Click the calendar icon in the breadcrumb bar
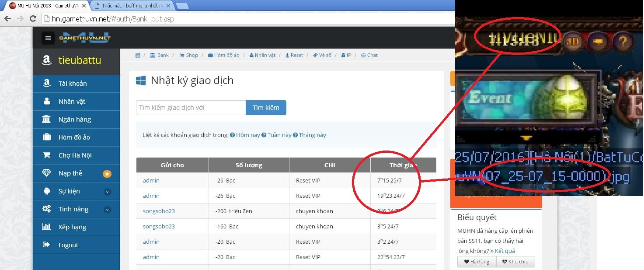 [138, 55]
